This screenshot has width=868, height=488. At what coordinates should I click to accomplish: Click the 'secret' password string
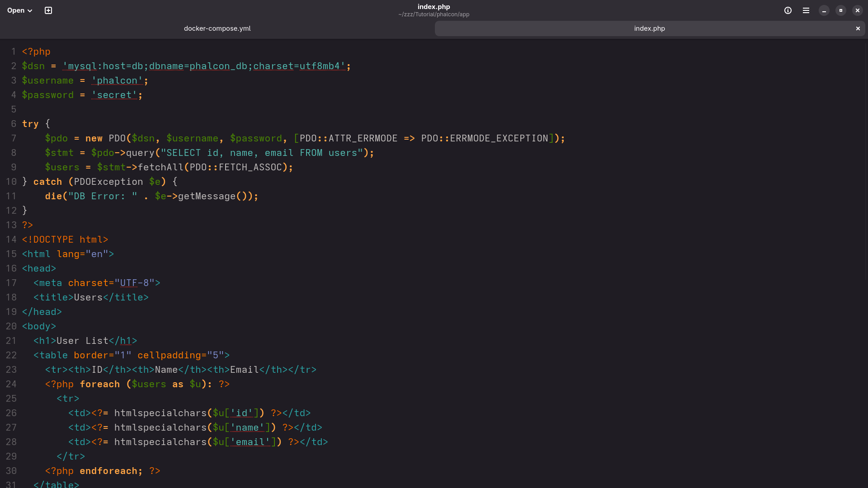click(114, 95)
